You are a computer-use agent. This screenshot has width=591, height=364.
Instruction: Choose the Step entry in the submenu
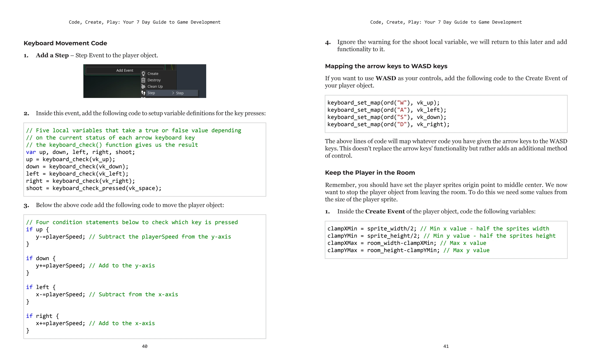186,93
